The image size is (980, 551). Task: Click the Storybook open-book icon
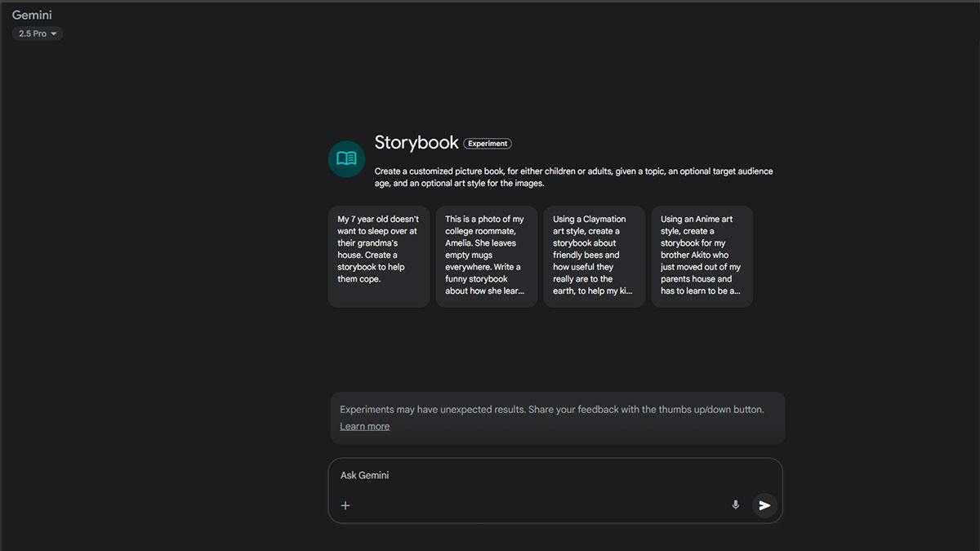pyautogui.click(x=346, y=158)
